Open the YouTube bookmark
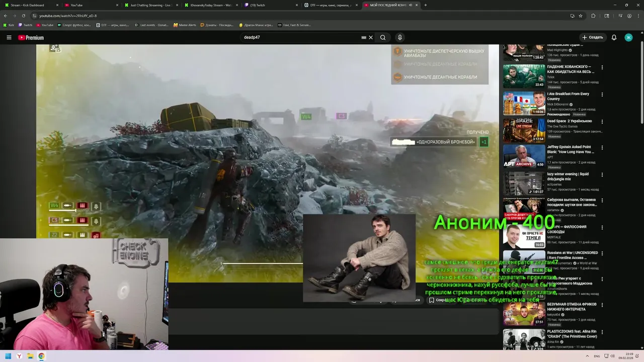 point(45,25)
